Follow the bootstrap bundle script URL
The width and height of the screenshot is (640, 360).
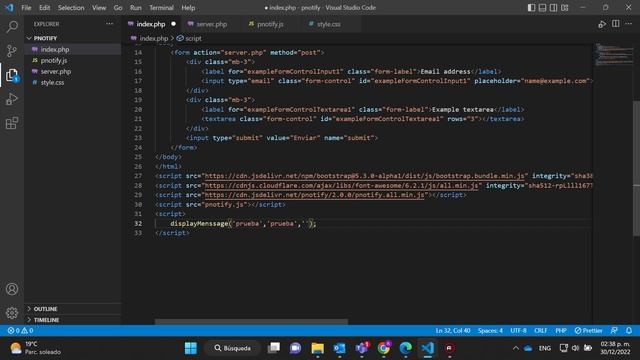(364, 176)
